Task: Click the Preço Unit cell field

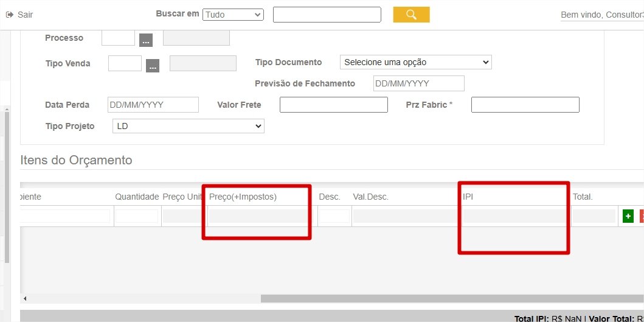Action: point(182,216)
